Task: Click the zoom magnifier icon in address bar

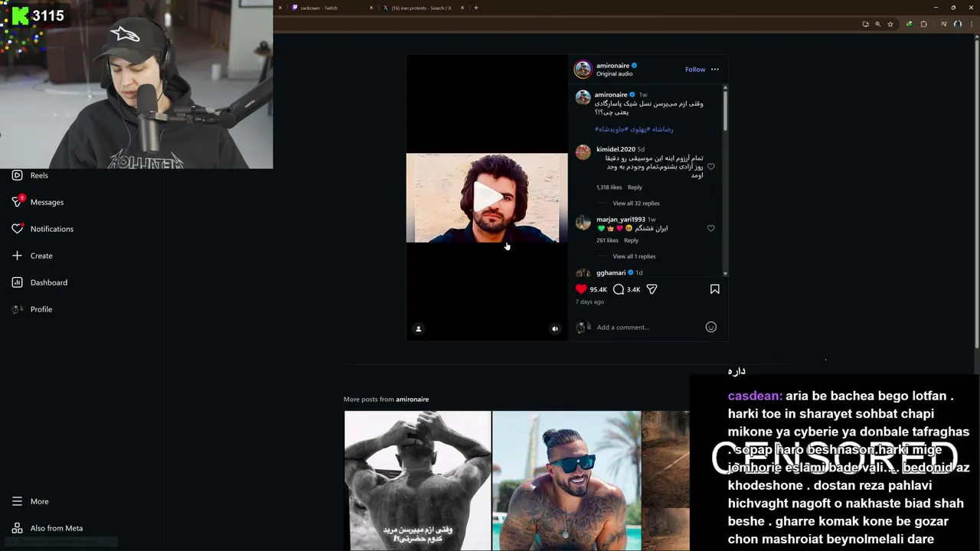Action: [878, 24]
